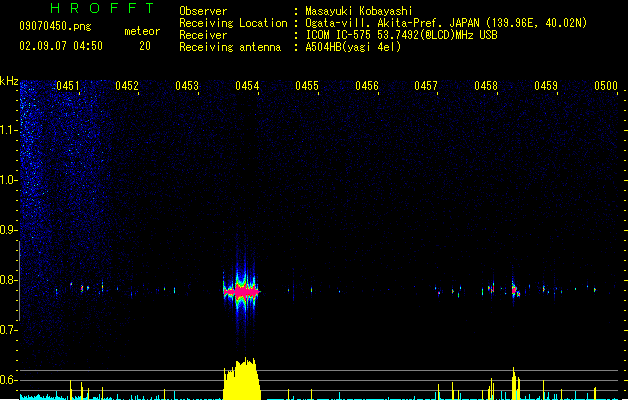Click the 0458 time marker
This screenshot has width=629, height=400.
pyautogui.click(x=486, y=87)
